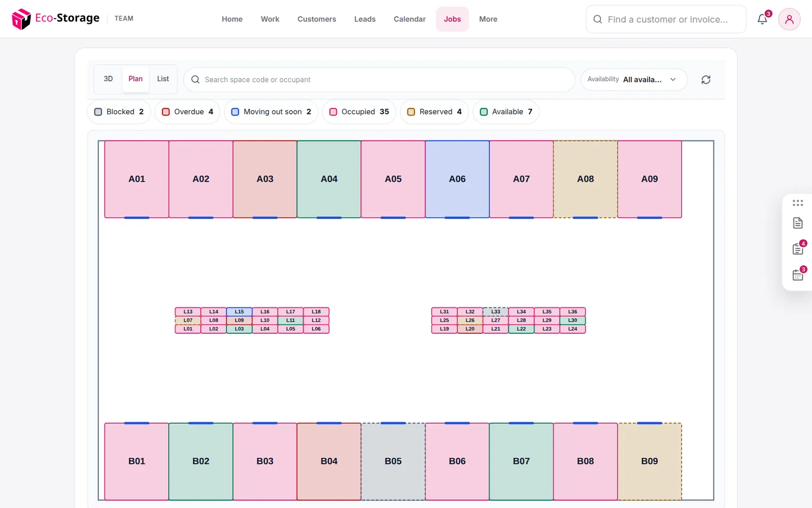The image size is (812, 508).
Task: Select overdue unit B04
Action: click(329, 461)
